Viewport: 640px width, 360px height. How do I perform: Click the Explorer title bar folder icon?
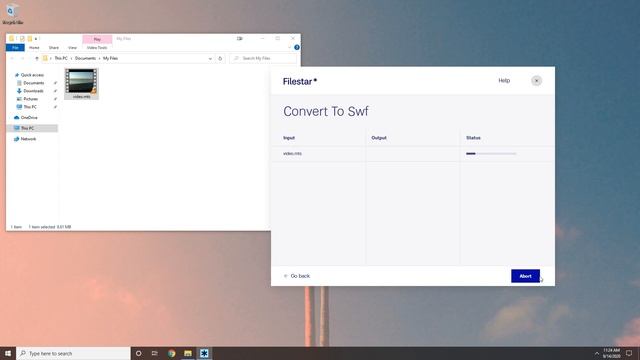pos(11,39)
